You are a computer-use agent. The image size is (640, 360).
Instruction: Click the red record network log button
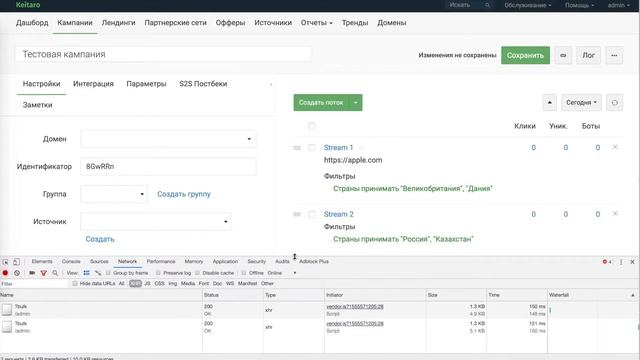point(5,273)
